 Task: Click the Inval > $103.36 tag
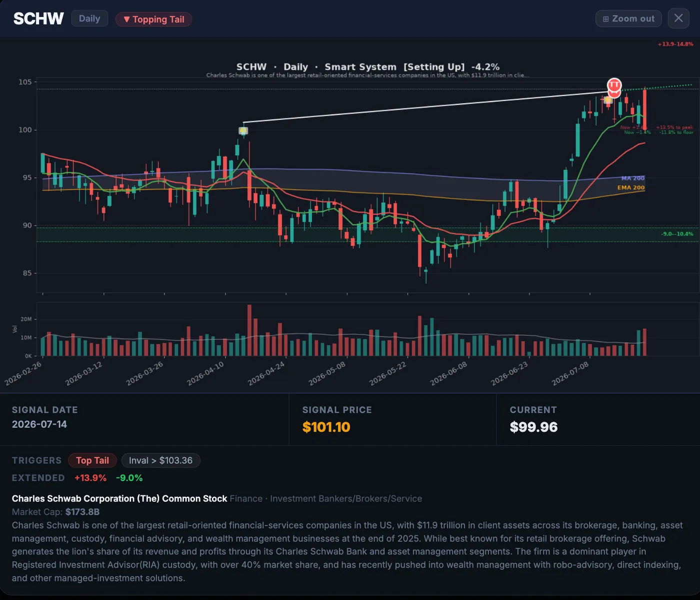(x=160, y=460)
